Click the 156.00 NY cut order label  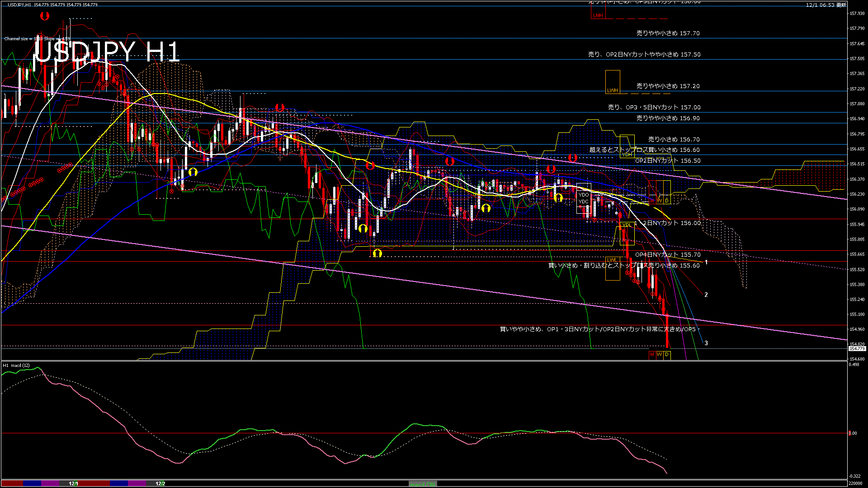(x=667, y=223)
